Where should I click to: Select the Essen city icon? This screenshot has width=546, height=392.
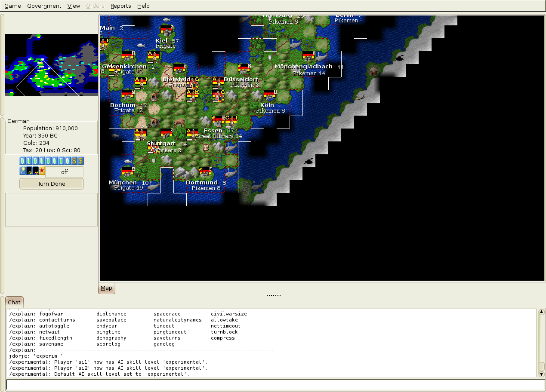(219, 121)
